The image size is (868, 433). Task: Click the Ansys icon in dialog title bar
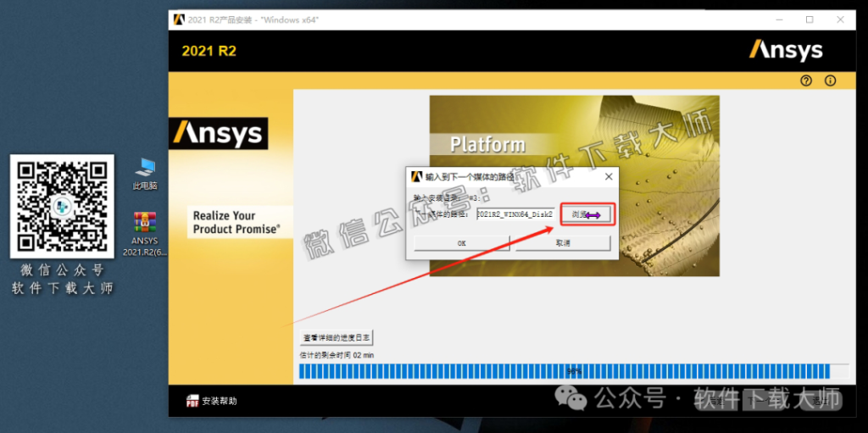click(x=416, y=176)
